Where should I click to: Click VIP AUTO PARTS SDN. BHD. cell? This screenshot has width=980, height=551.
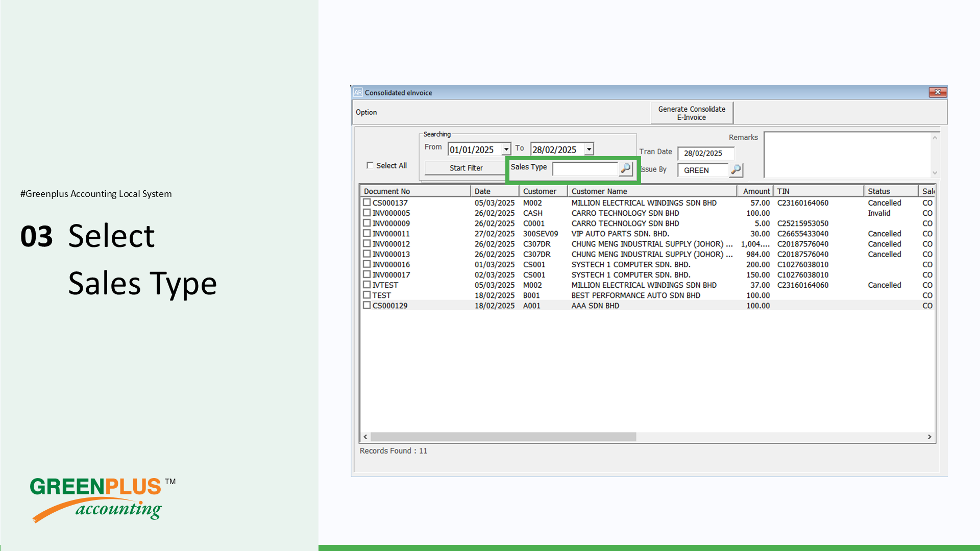click(620, 234)
